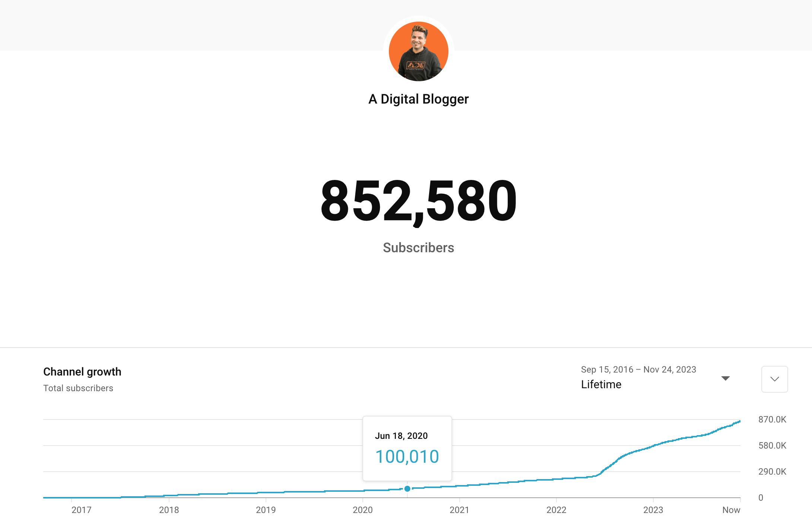812x532 pixels.
Task: Click the Total subscribers label
Action: click(78, 388)
